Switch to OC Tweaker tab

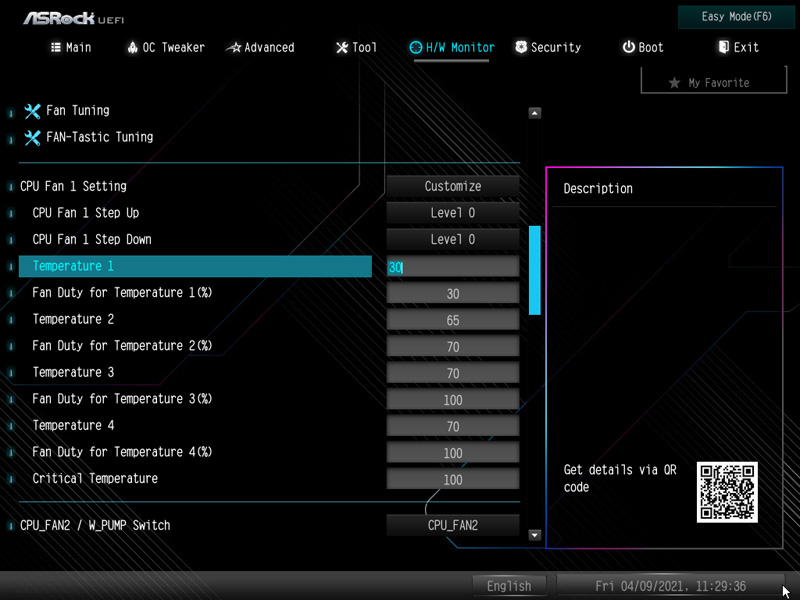(166, 47)
